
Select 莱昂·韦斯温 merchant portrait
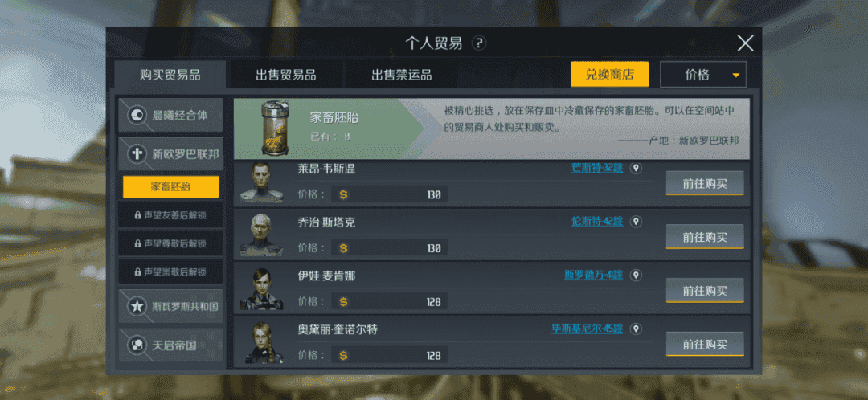click(x=260, y=182)
